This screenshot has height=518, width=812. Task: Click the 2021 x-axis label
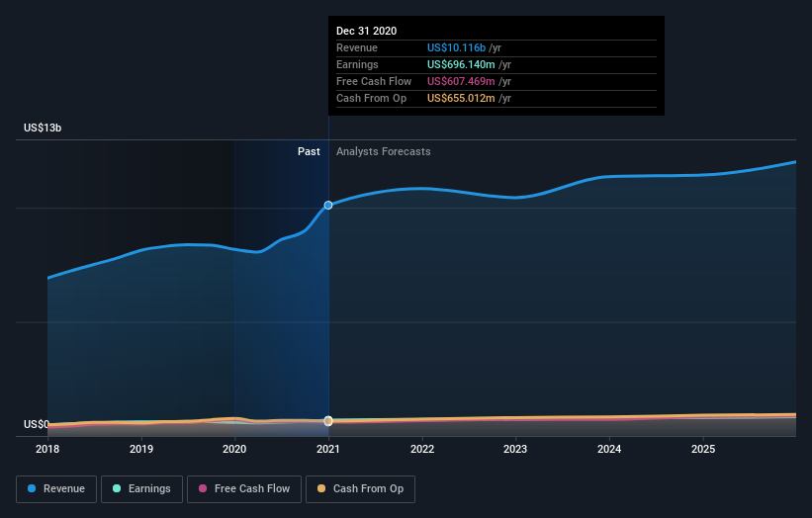(x=328, y=449)
